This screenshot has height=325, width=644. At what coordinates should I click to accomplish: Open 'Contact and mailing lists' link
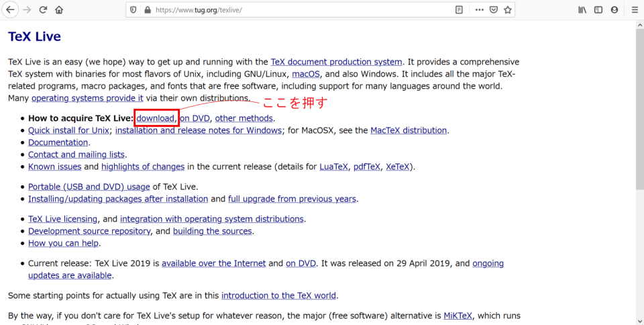tap(76, 154)
